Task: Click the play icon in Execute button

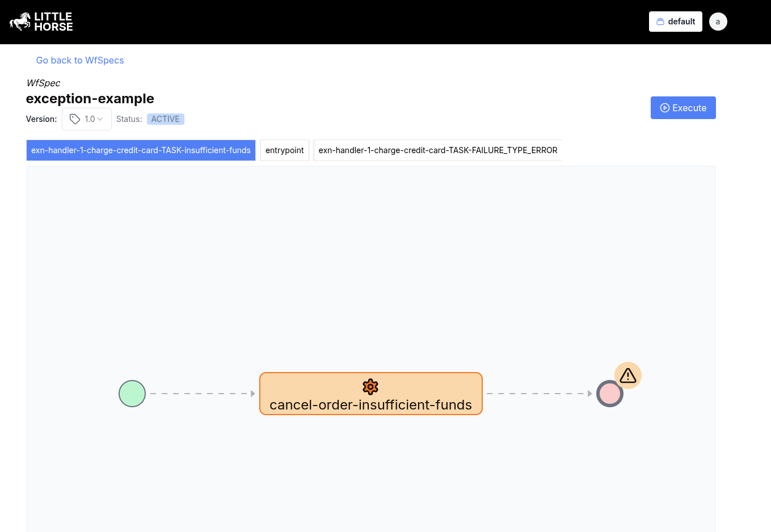Action: pos(665,108)
